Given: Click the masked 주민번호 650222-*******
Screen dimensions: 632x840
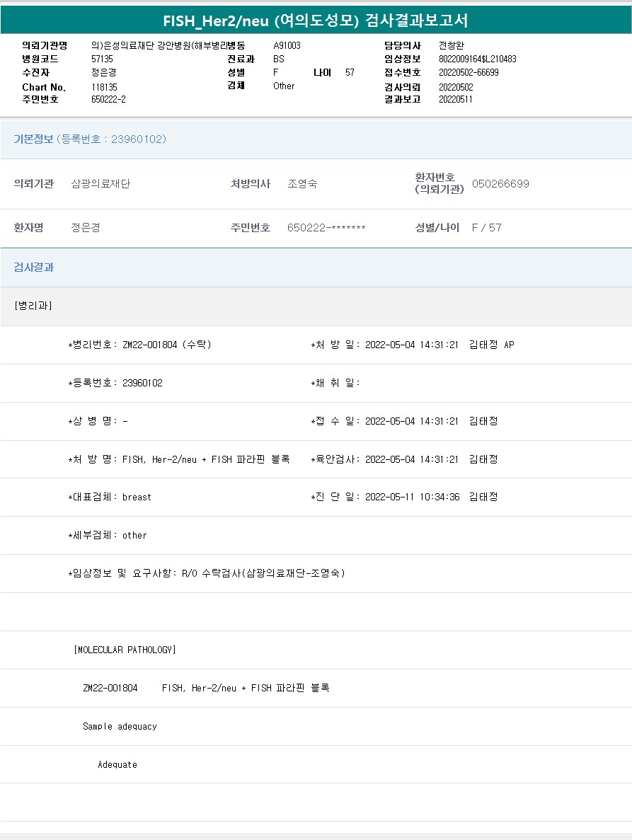Looking at the screenshot, I should [326, 228].
